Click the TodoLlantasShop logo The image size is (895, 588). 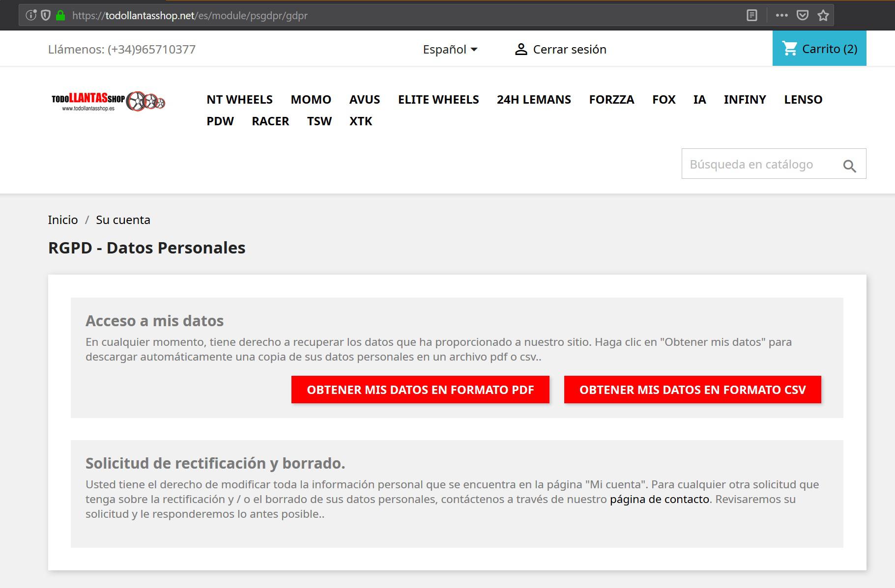pyautogui.click(x=108, y=101)
